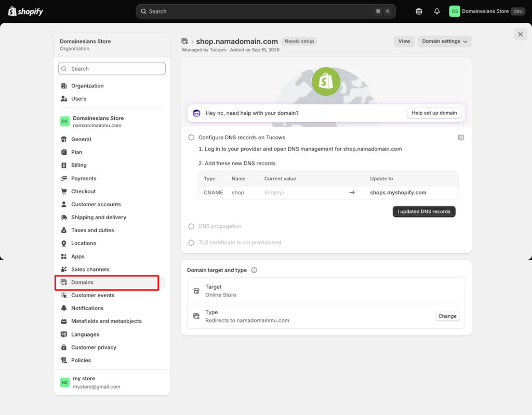
Task: Open General settings
Action: pyautogui.click(x=112, y=139)
